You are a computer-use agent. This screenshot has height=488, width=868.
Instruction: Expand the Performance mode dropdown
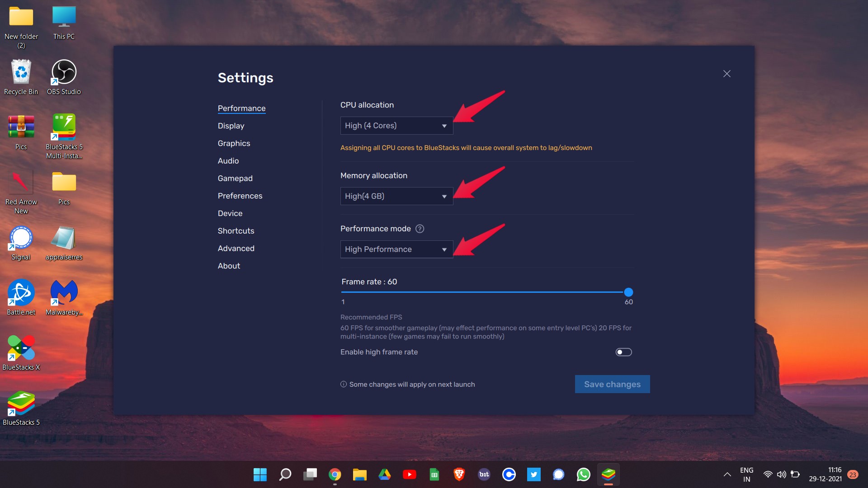(396, 249)
